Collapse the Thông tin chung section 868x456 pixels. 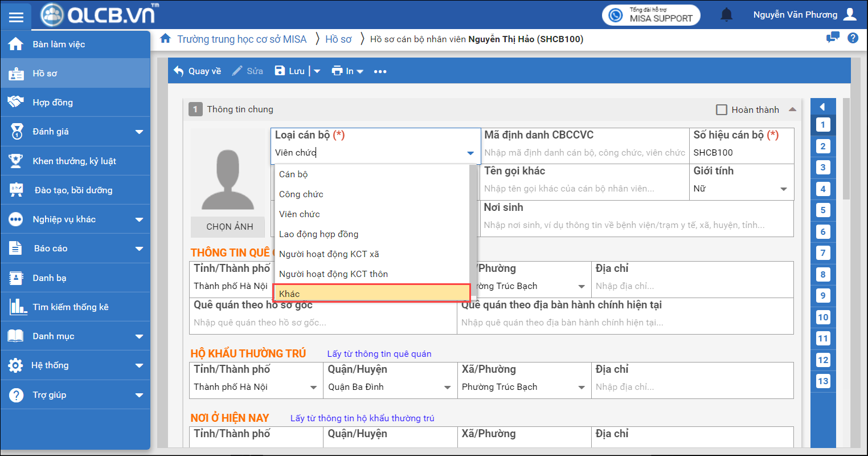click(x=792, y=109)
